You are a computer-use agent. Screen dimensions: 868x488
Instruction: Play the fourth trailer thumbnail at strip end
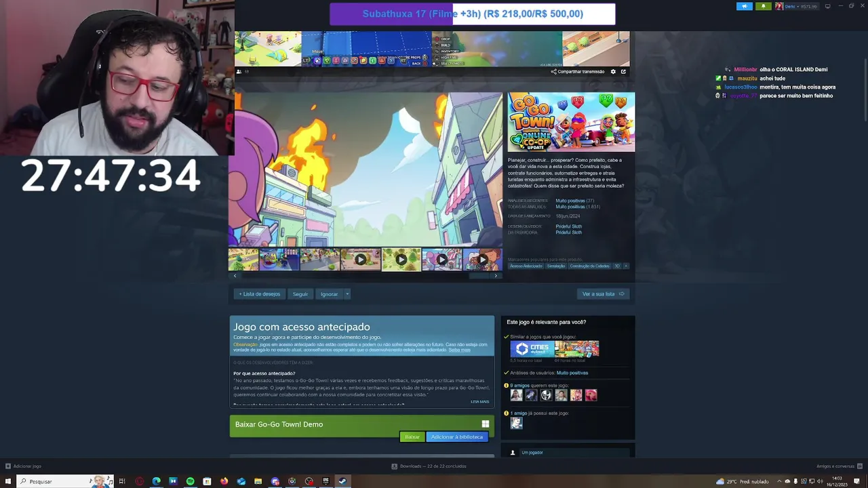tap(482, 260)
